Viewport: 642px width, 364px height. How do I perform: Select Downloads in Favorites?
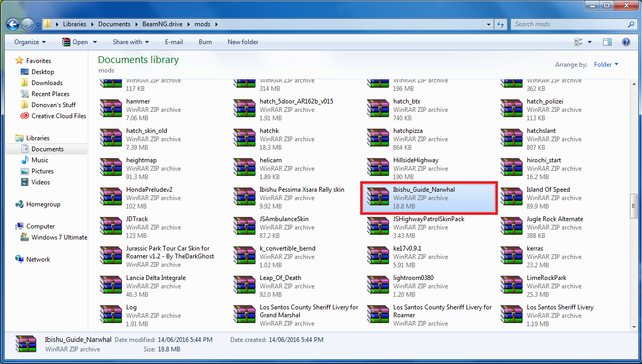coord(47,83)
